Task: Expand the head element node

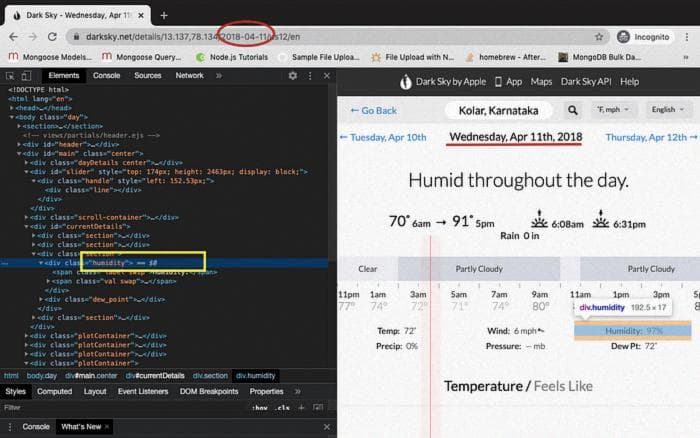Action: [x=12, y=108]
